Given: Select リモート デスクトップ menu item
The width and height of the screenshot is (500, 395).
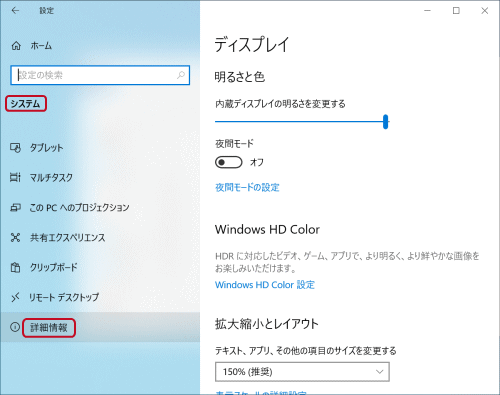Looking at the screenshot, I should click(64, 297).
